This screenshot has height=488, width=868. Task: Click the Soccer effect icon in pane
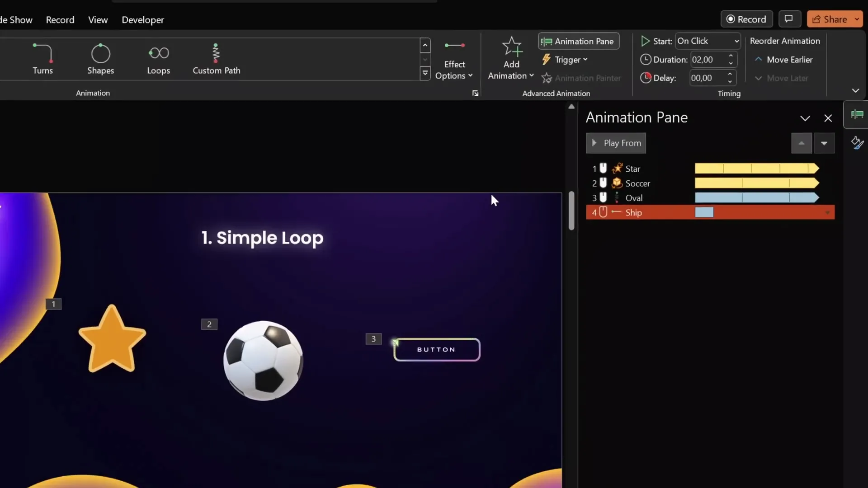617,183
